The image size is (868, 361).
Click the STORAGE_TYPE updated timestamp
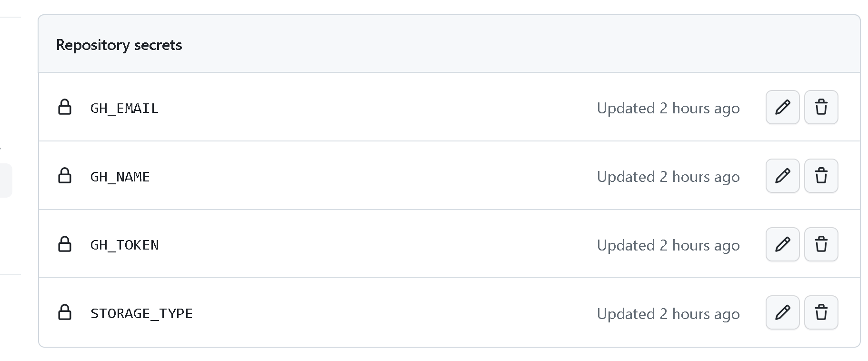[668, 314]
